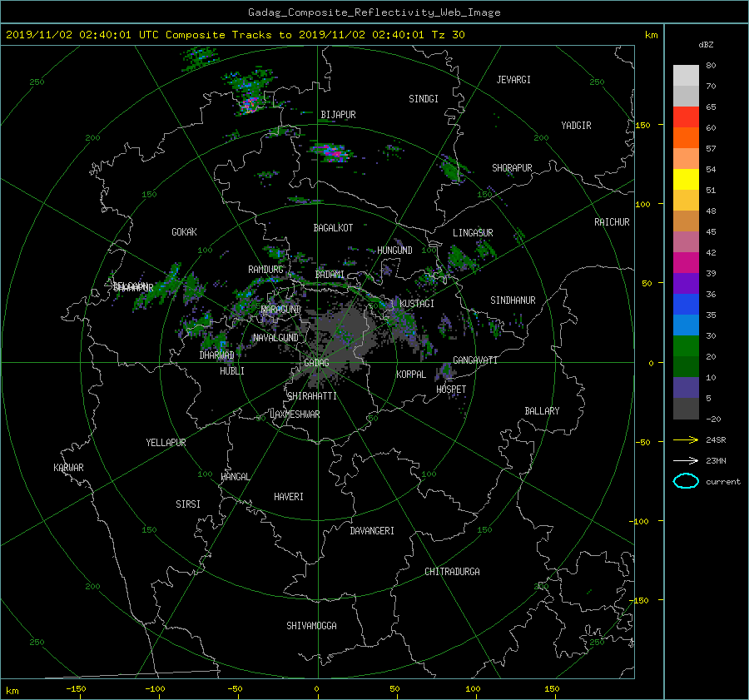
Task: Click the RAICHUR city label
Action: click(612, 222)
